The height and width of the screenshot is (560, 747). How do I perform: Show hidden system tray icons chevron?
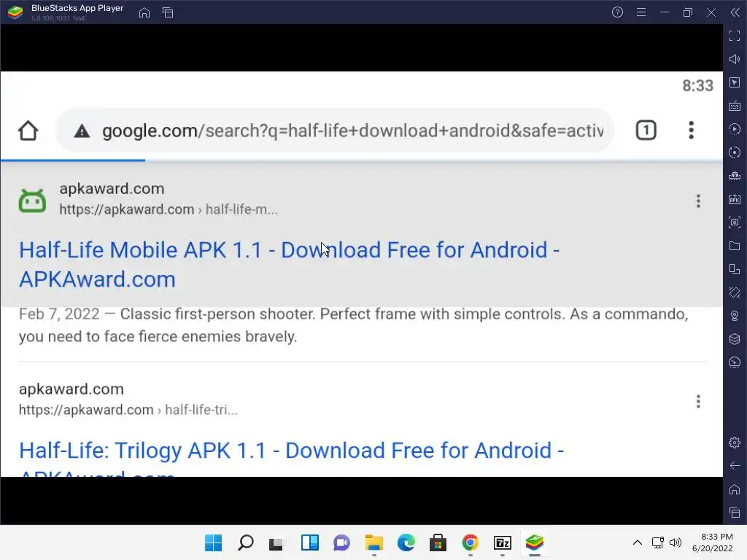[x=638, y=542]
